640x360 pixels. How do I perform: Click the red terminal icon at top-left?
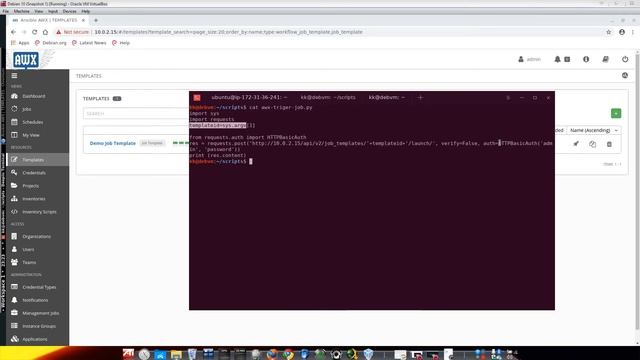click(x=197, y=98)
